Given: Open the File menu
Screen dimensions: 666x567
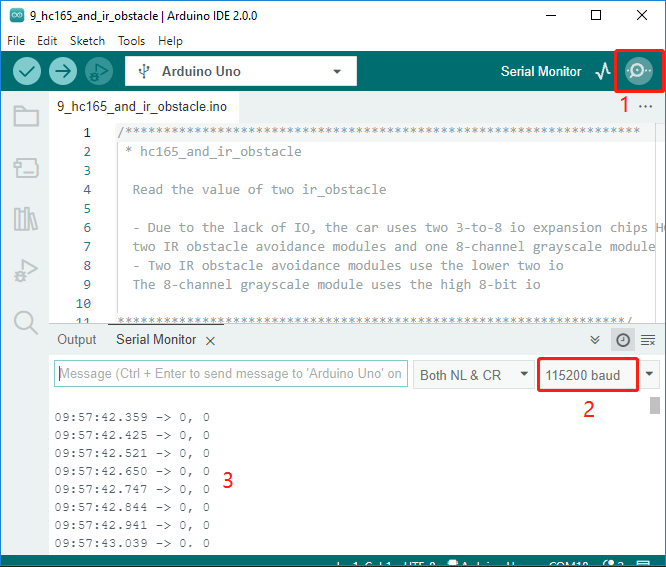Looking at the screenshot, I should tap(16, 41).
